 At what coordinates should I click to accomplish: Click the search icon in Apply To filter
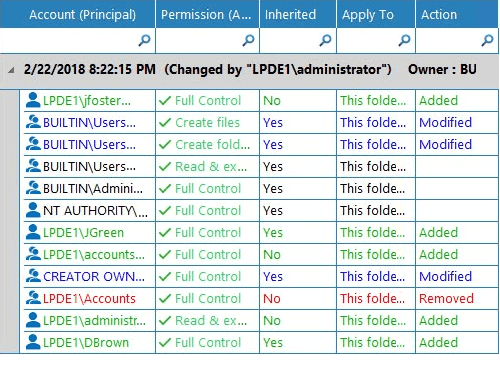pyautogui.click(x=404, y=40)
